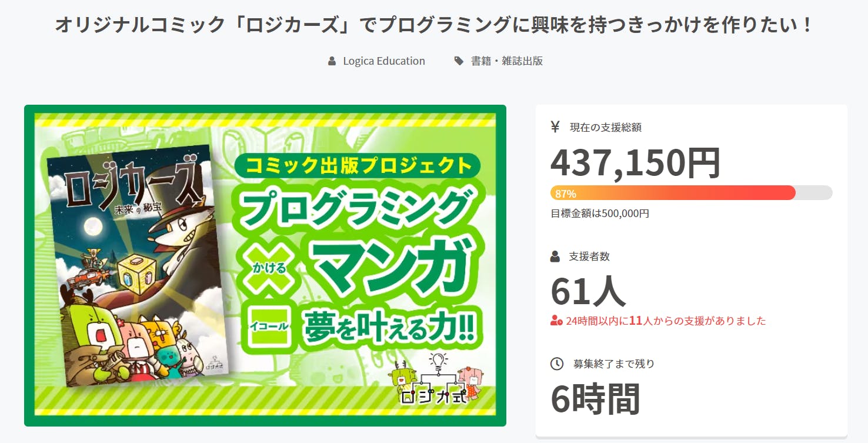This screenshot has width=868, height=443.
Task: Click the user icon beside Logica Education
Action: (x=332, y=61)
